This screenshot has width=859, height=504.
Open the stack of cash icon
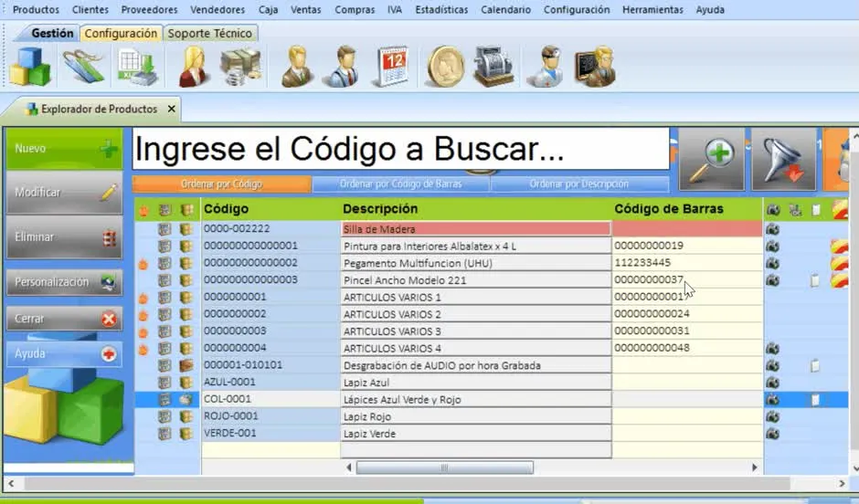point(240,67)
